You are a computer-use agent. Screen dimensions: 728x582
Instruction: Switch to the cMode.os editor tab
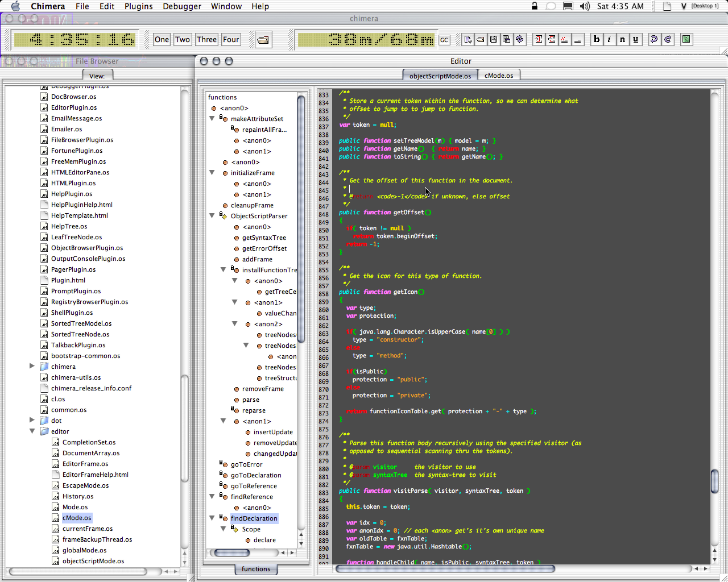(499, 76)
